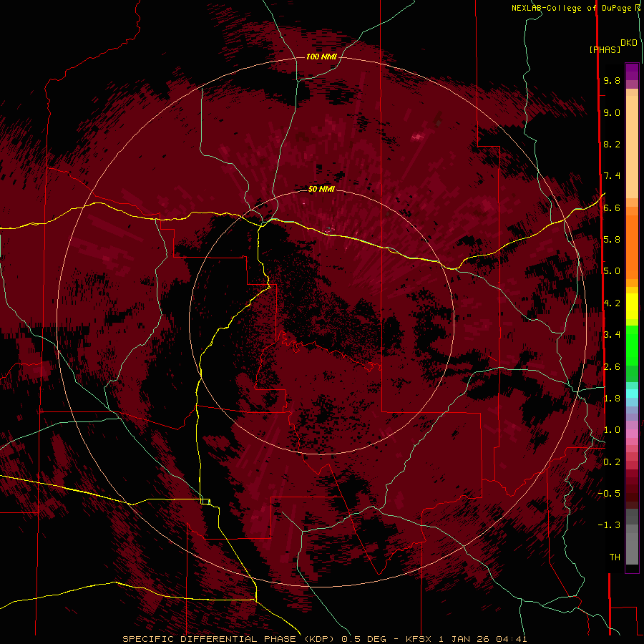The image size is (644, 644).
Task: Select the 8.2 scale value
Action: click(612, 144)
